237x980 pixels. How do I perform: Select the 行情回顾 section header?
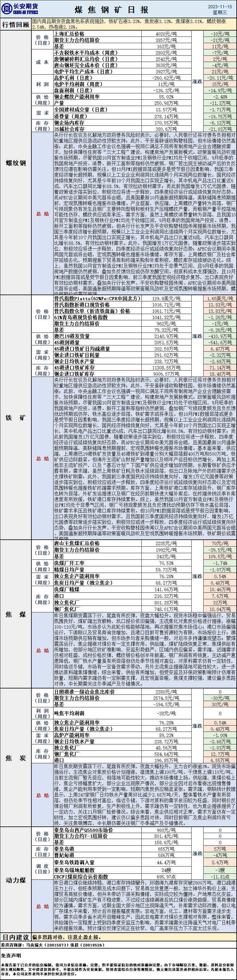[x=16, y=24]
